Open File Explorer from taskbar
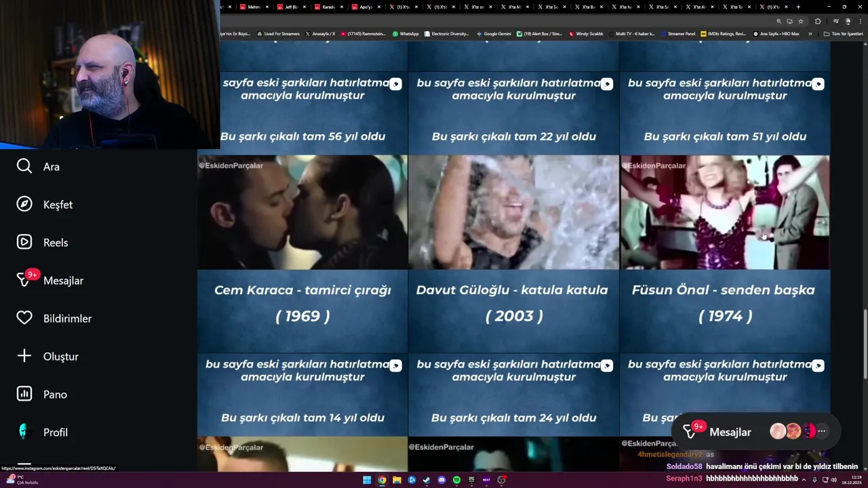Screen dimensions: 868x488 pos(397,480)
